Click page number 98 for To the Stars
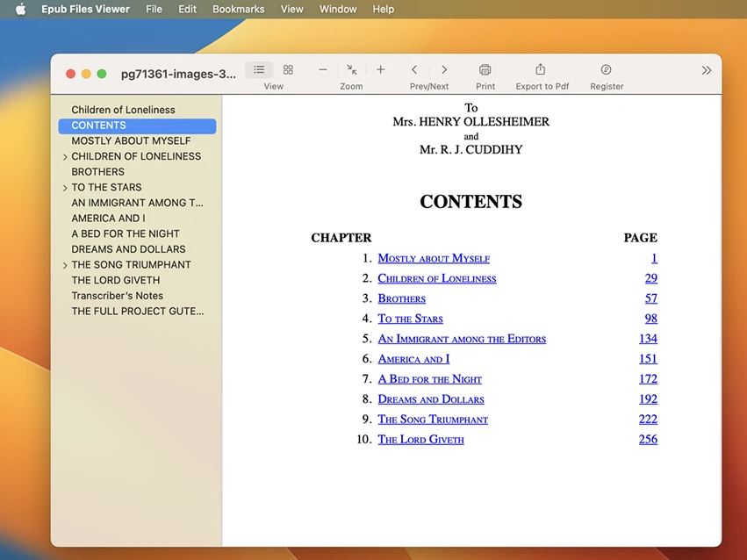Screen dimensions: 747x560 (650, 318)
